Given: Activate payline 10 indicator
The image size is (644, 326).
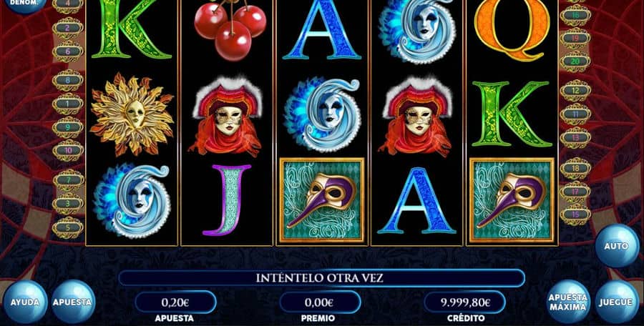Looking at the screenshot, I should point(68,151).
